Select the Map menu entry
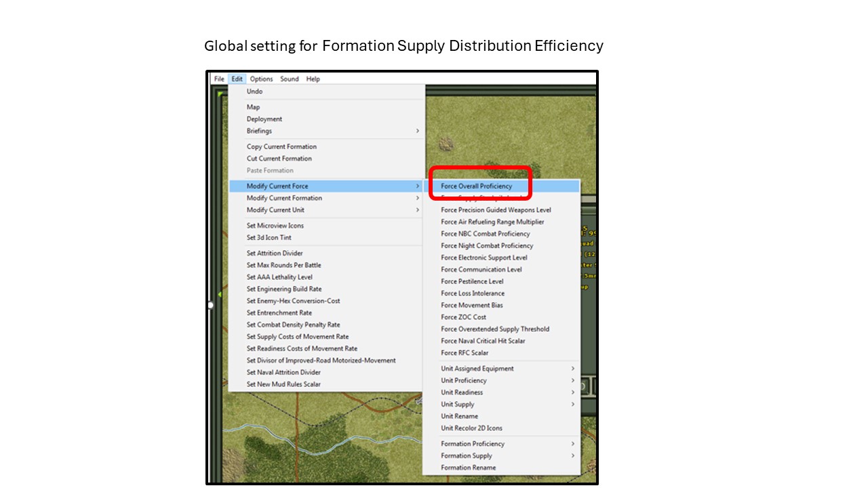The width and height of the screenshot is (868, 488). coord(327,107)
